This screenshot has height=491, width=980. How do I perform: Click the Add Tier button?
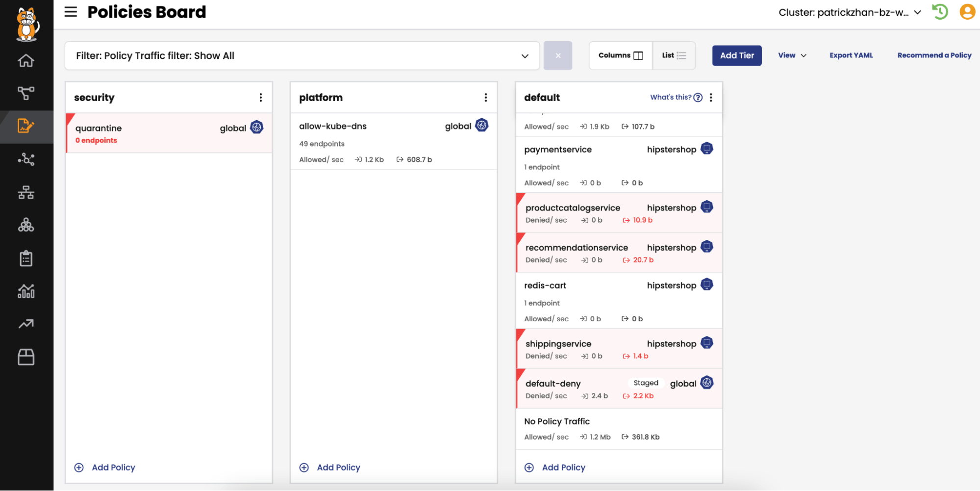click(736, 55)
